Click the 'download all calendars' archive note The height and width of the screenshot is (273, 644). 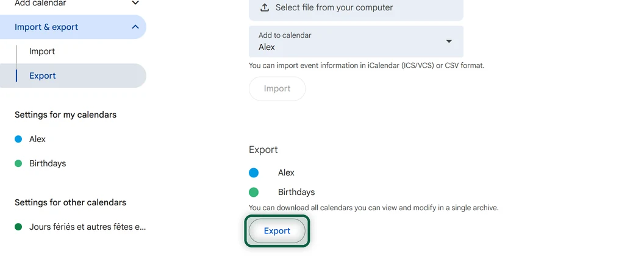click(x=374, y=208)
